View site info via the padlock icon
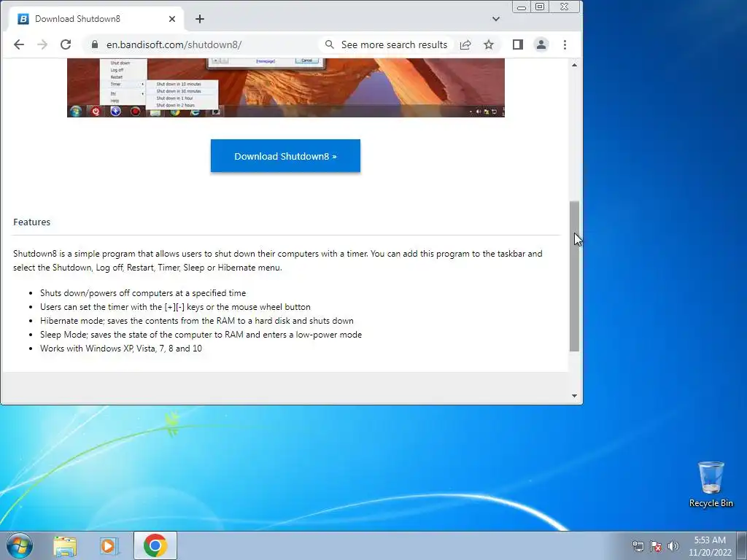747x560 pixels. (94, 44)
